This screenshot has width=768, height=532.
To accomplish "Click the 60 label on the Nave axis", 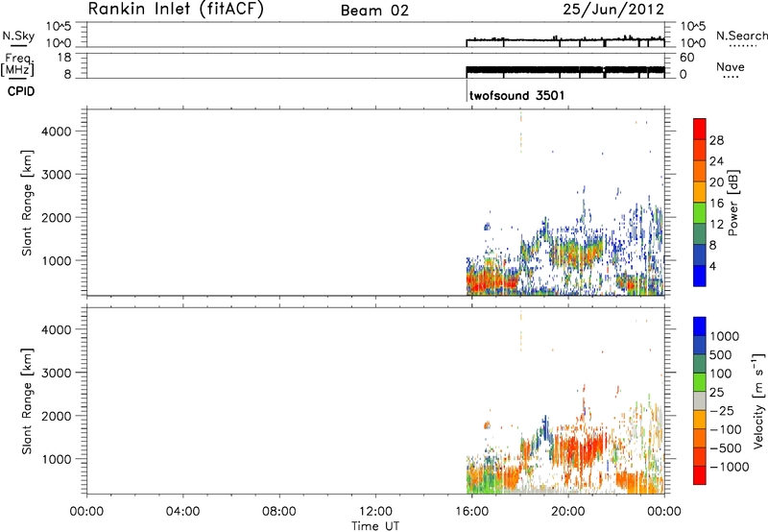I will click(x=686, y=58).
